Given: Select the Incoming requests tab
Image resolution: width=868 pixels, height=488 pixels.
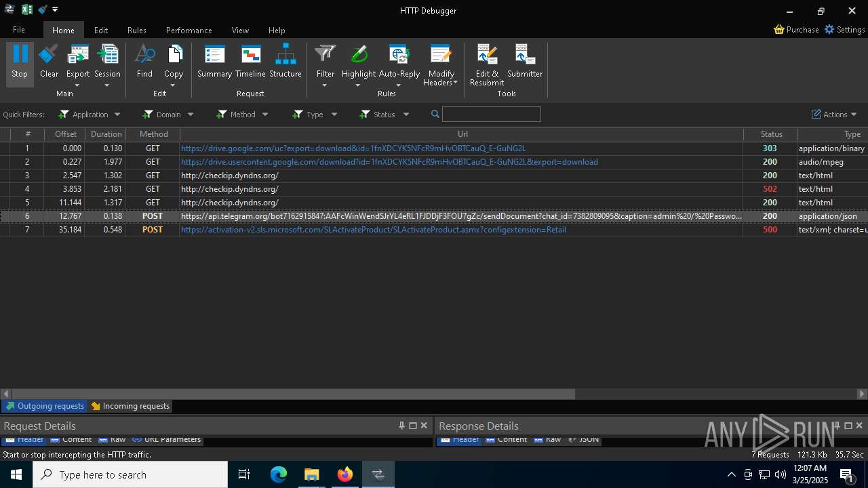Looking at the screenshot, I should point(130,406).
